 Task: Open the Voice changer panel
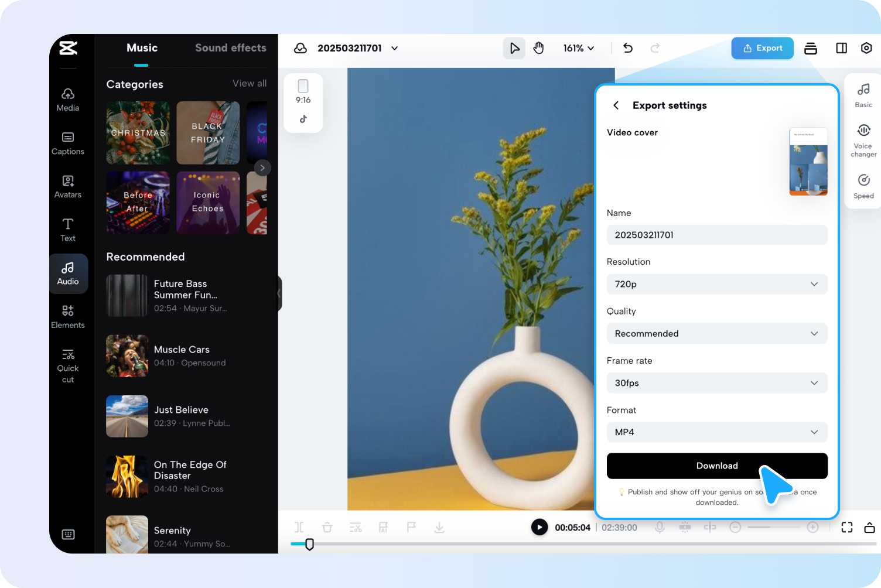[x=863, y=141]
